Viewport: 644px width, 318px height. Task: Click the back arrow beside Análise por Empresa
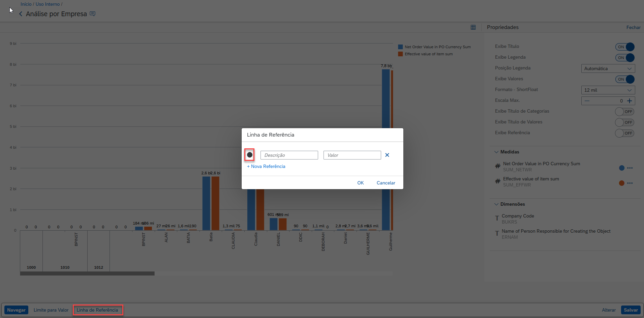pyautogui.click(x=21, y=14)
